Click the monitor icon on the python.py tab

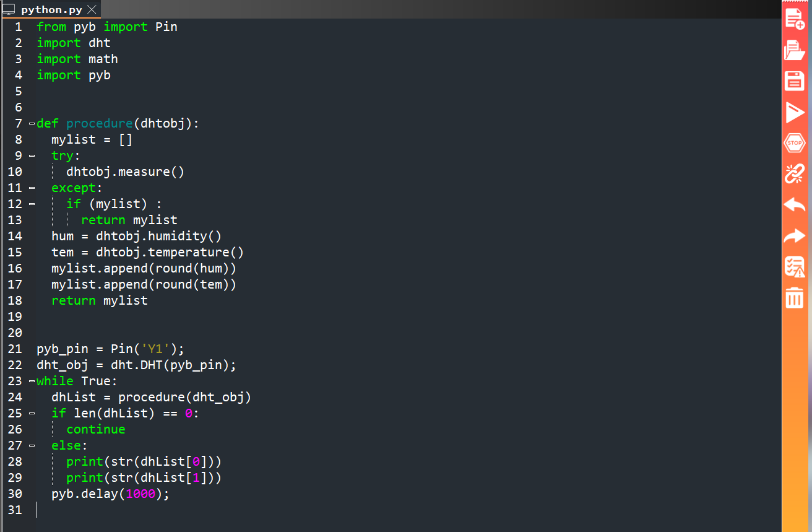click(x=9, y=9)
